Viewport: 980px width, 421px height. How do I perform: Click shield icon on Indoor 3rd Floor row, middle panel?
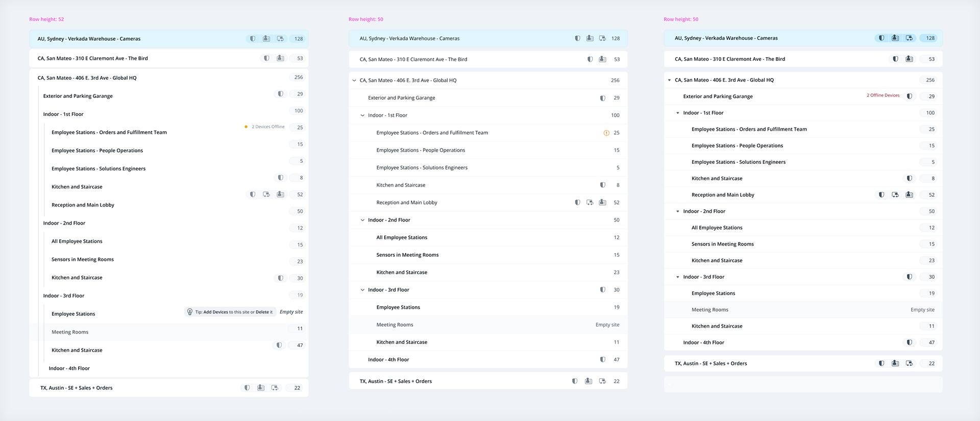pos(603,290)
